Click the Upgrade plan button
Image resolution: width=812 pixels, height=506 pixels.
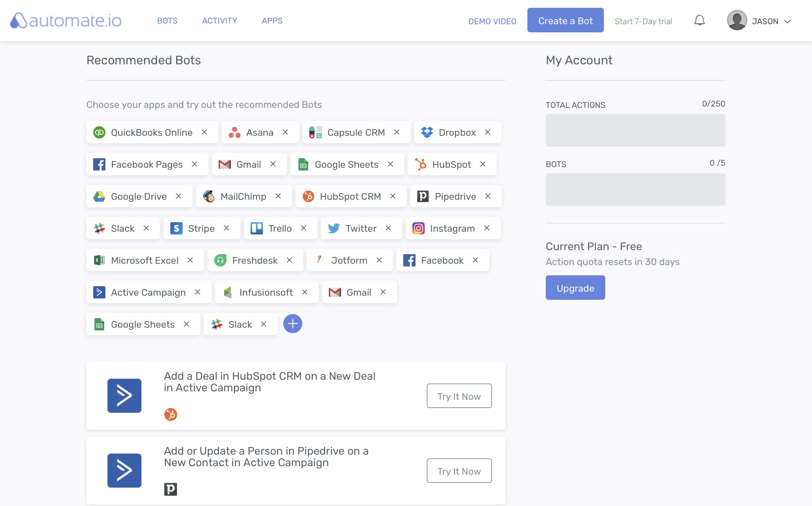[575, 288]
